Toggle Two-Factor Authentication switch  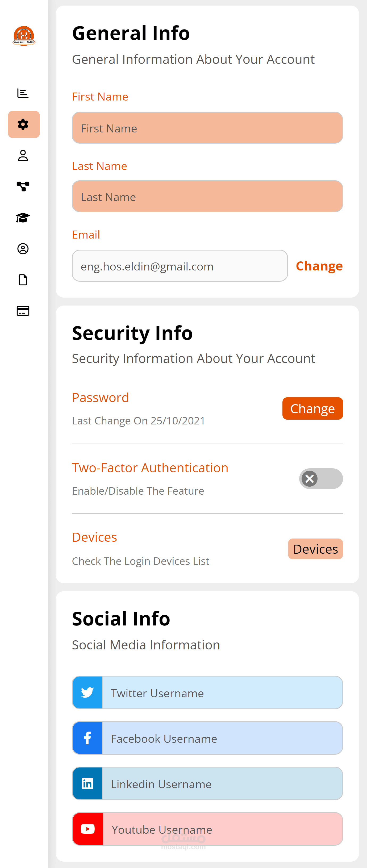[320, 478]
